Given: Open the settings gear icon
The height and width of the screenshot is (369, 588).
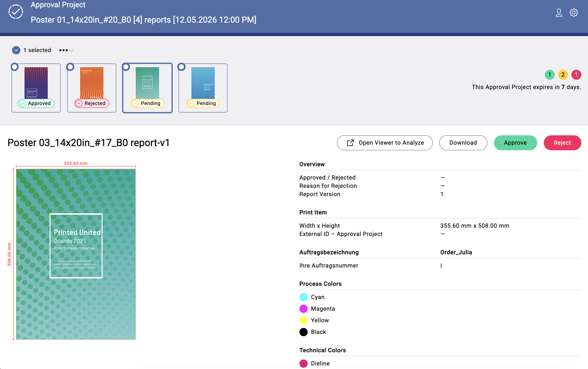Looking at the screenshot, I should [x=574, y=12].
